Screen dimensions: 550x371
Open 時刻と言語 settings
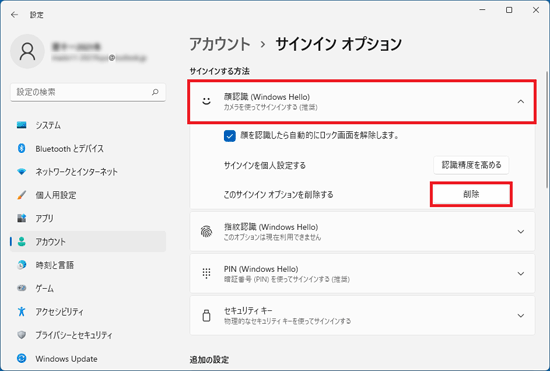(x=88, y=265)
